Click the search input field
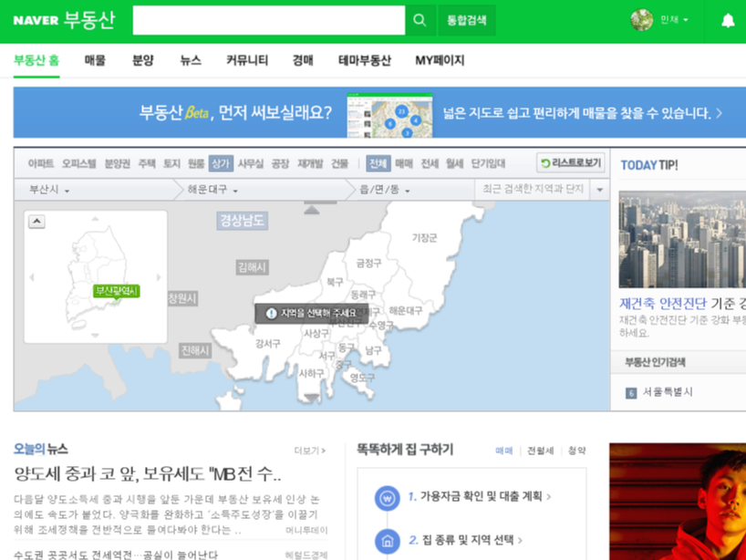 269,20
